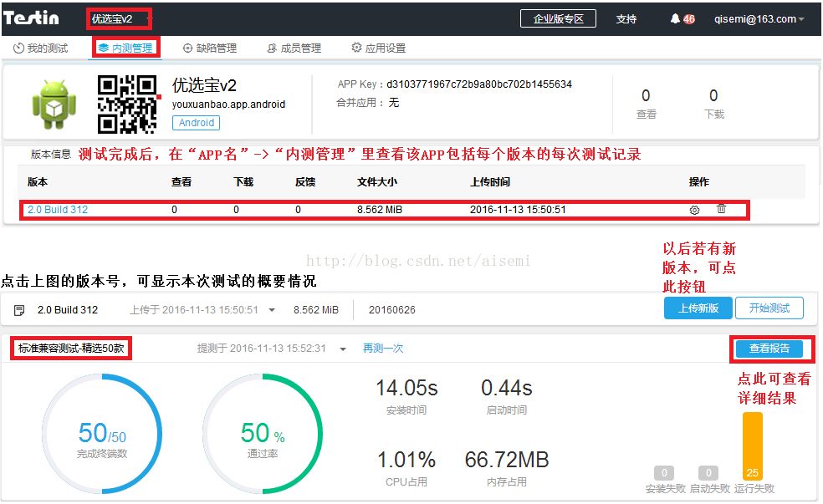Click the 上传时间 column header
Image resolution: width=823 pixels, height=504 pixels.
point(490,182)
